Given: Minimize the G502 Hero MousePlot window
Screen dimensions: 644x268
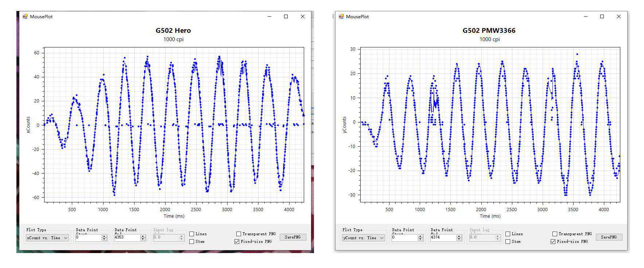Looking at the screenshot, I should pos(269,17).
